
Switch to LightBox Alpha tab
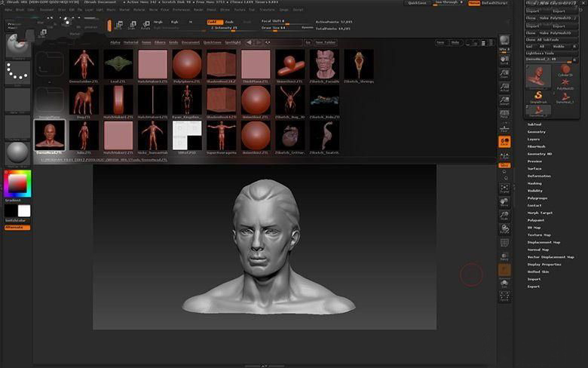[115, 42]
